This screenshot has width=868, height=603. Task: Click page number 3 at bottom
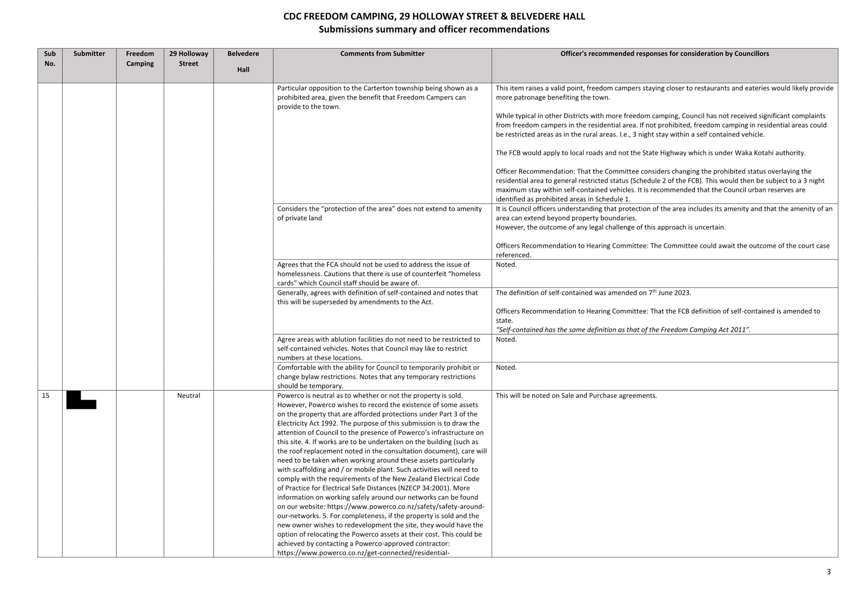828,571
